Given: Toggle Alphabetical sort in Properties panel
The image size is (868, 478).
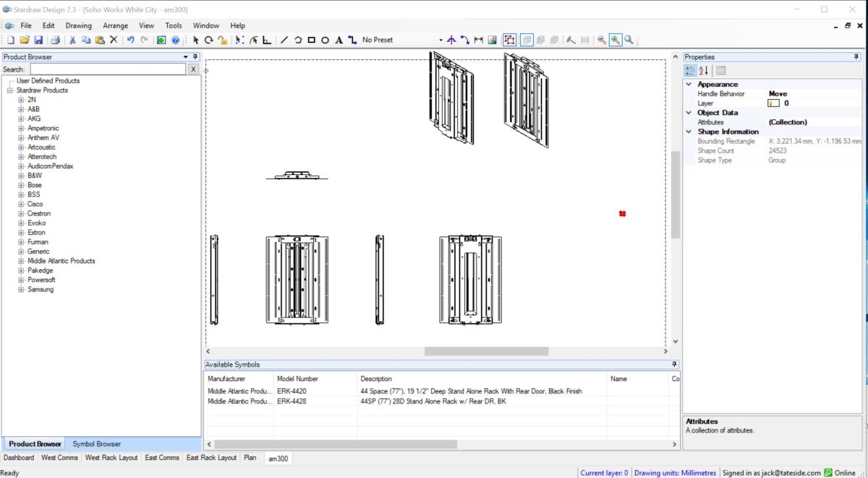Looking at the screenshot, I should (x=704, y=70).
